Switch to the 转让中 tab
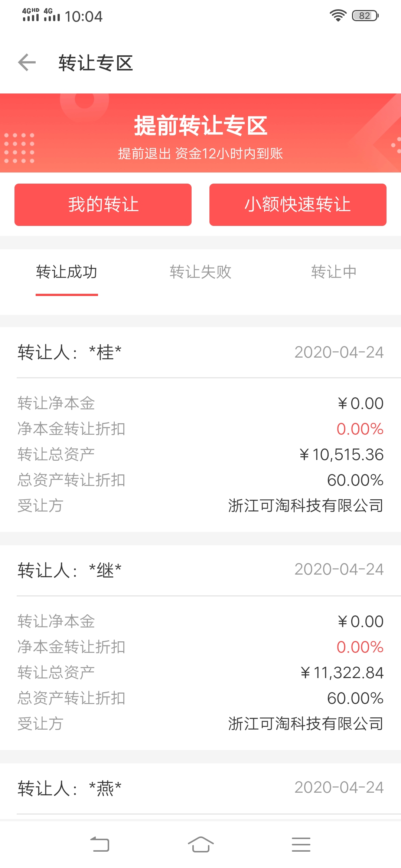 (334, 272)
